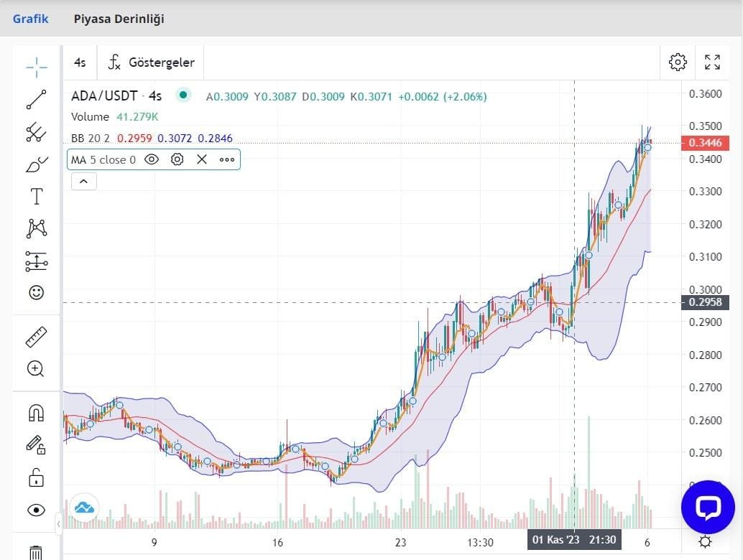Image resolution: width=743 pixels, height=560 pixels.
Task: Pick the text annotation tool
Action: pos(37,197)
